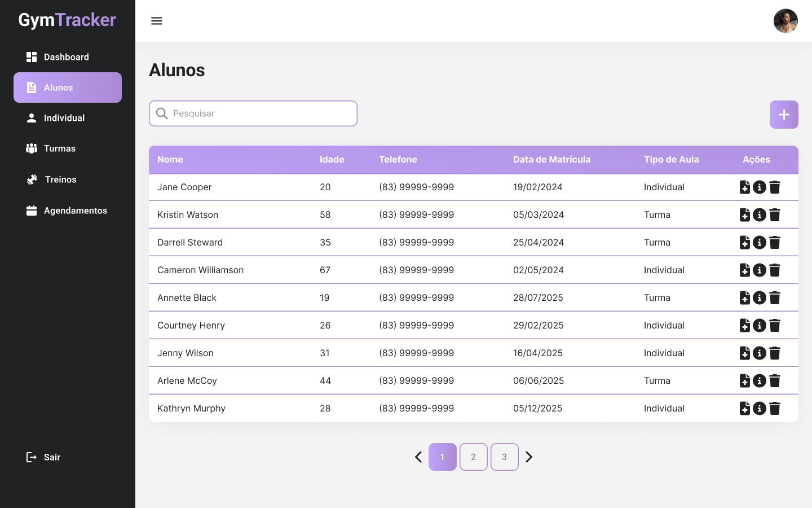This screenshot has width=812, height=508.
Task: Open Treinos section in sidebar
Action: pyautogui.click(x=60, y=179)
